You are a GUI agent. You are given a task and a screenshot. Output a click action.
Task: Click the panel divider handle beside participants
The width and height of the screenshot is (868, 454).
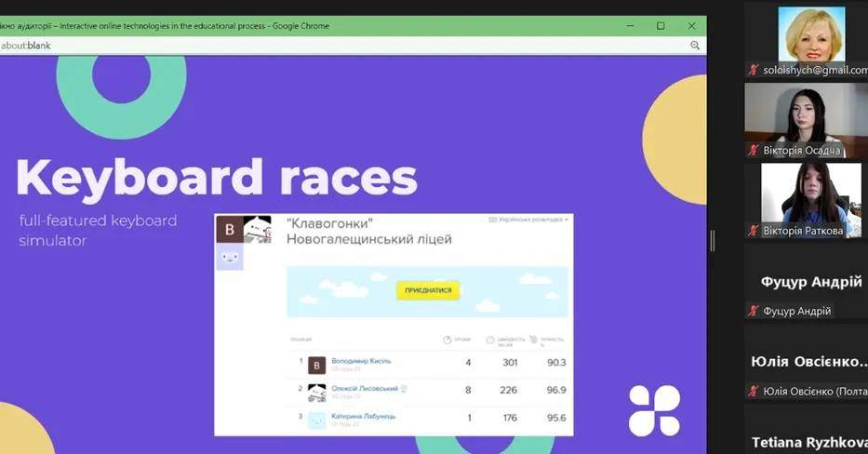[x=713, y=241]
